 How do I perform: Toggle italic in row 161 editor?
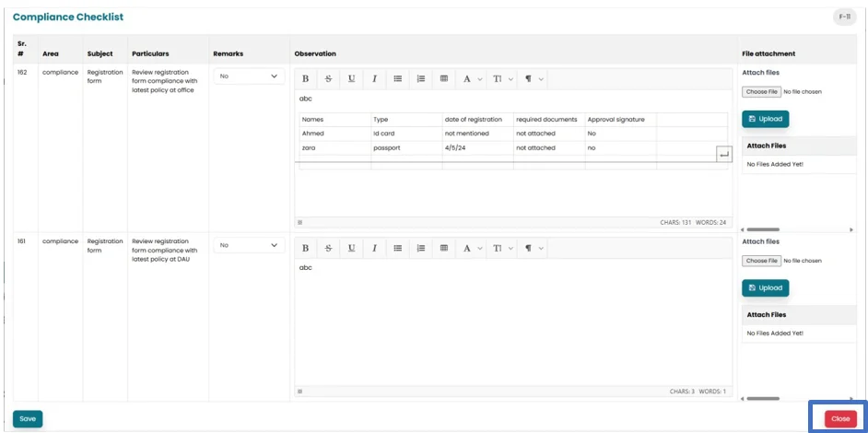(374, 248)
